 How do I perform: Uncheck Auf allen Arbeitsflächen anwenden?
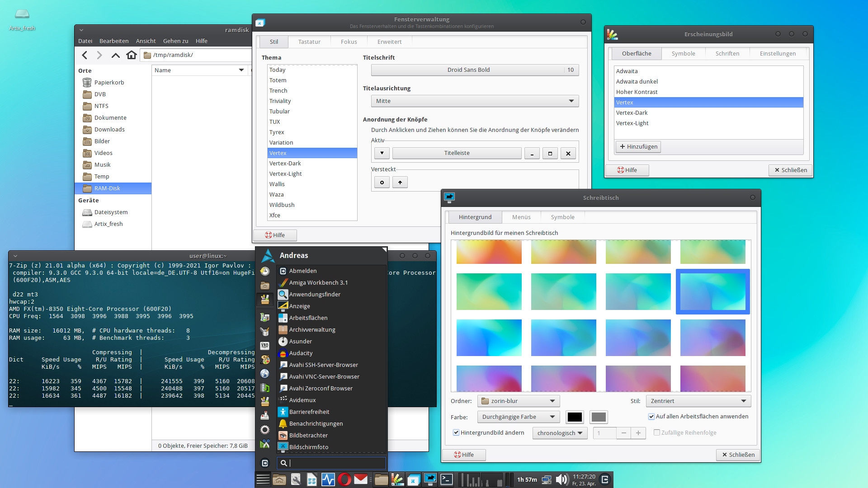coord(651,417)
